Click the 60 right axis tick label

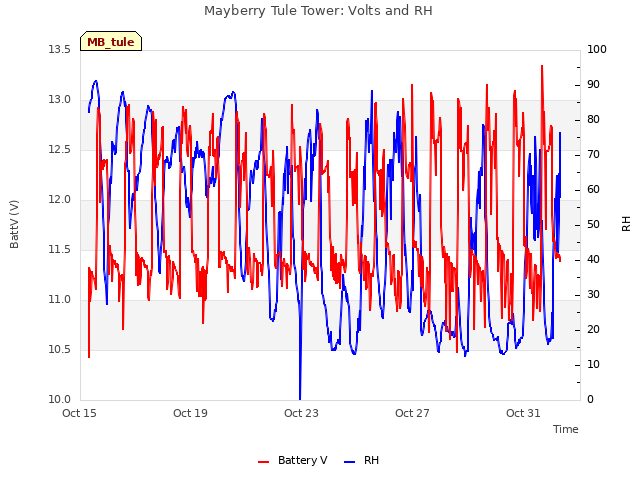pyautogui.click(x=593, y=190)
